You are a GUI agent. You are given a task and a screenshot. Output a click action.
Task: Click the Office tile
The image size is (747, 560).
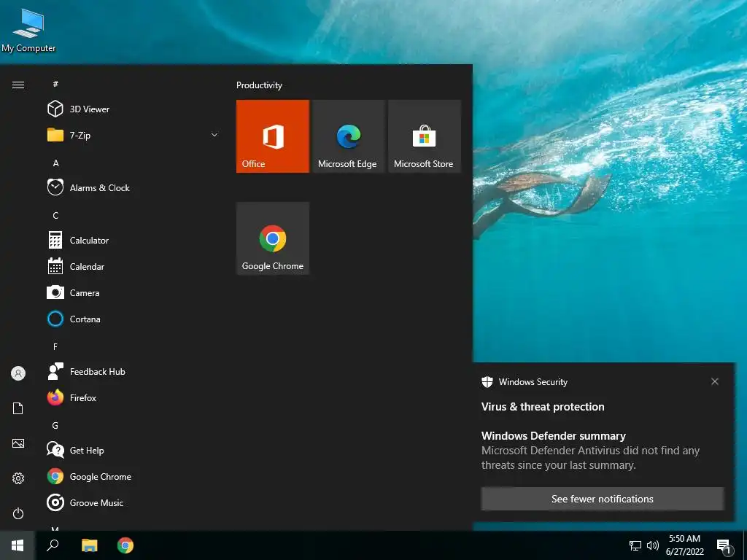[x=273, y=136]
